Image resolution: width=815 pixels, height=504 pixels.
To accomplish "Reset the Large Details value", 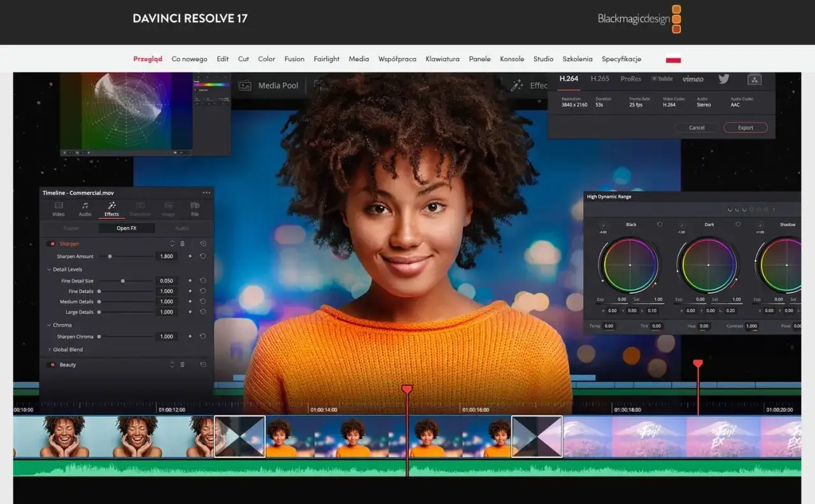I will click(202, 312).
